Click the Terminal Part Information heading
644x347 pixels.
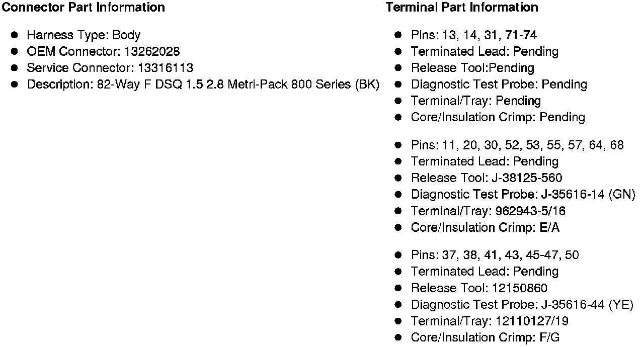462,7
